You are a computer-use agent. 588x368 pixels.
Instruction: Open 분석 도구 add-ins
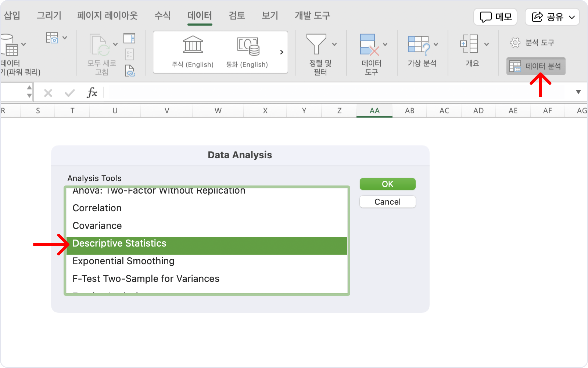click(x=532, y=43)
